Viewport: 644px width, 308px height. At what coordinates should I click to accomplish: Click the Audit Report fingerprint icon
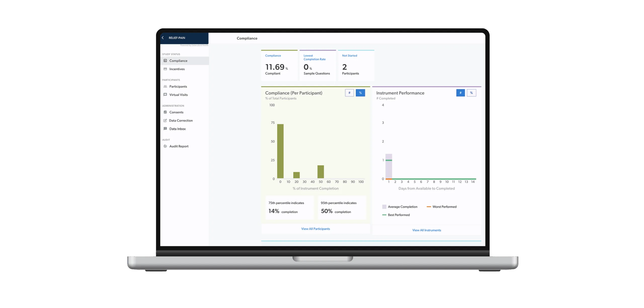pos(165,146)
